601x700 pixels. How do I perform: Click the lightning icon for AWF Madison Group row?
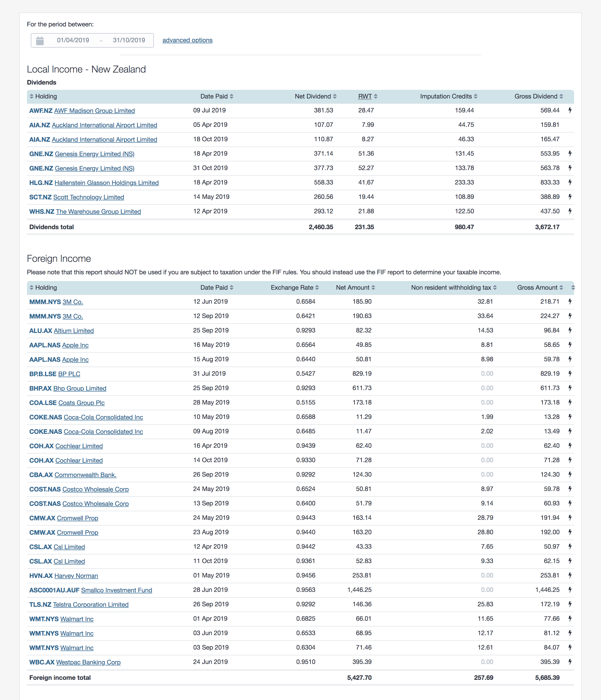click(570, 111)
